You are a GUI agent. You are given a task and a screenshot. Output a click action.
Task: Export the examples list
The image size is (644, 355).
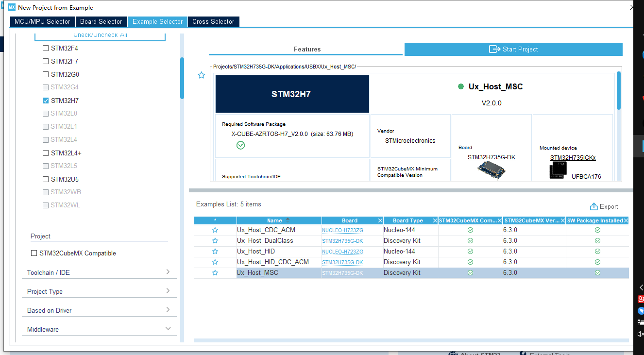coord(604,206)
